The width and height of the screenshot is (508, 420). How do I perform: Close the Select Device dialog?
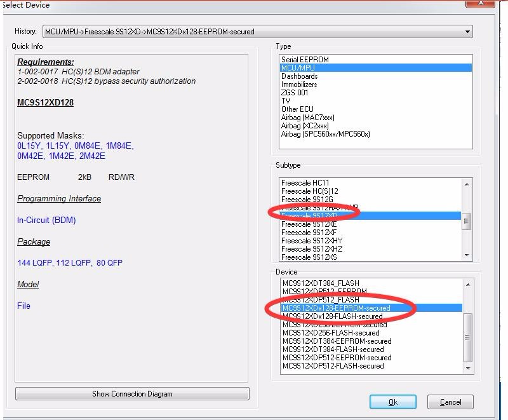tap(480, 3)
